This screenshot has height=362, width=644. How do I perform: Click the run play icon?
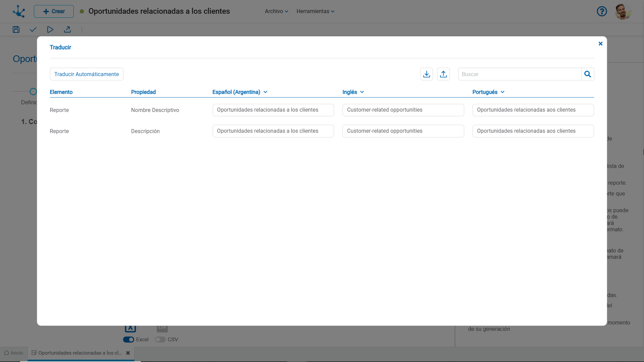(50, 29)
